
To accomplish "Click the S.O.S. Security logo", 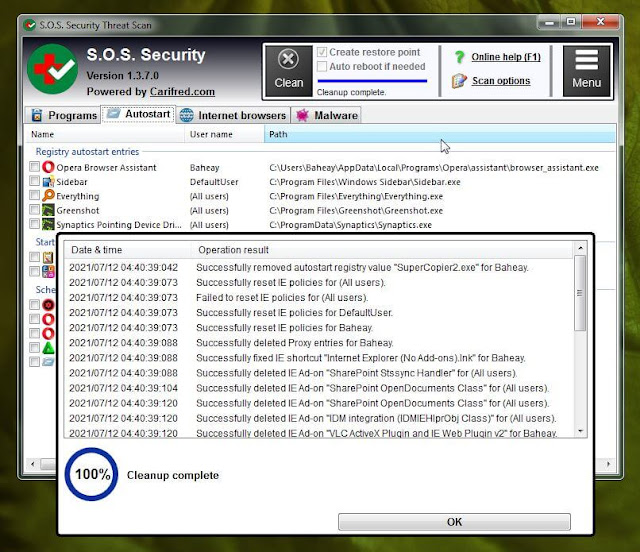I will click(x=52, y=69).
